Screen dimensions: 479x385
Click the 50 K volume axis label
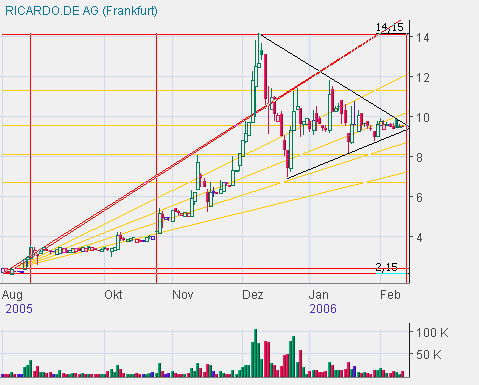429,355
